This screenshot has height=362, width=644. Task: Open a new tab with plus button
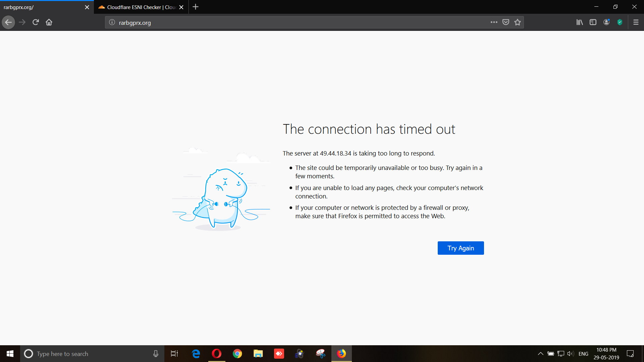(x=196, y=7)
